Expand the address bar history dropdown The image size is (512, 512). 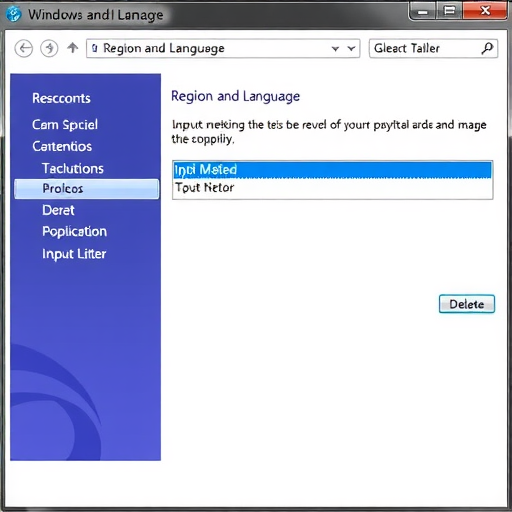click(336, 49)
